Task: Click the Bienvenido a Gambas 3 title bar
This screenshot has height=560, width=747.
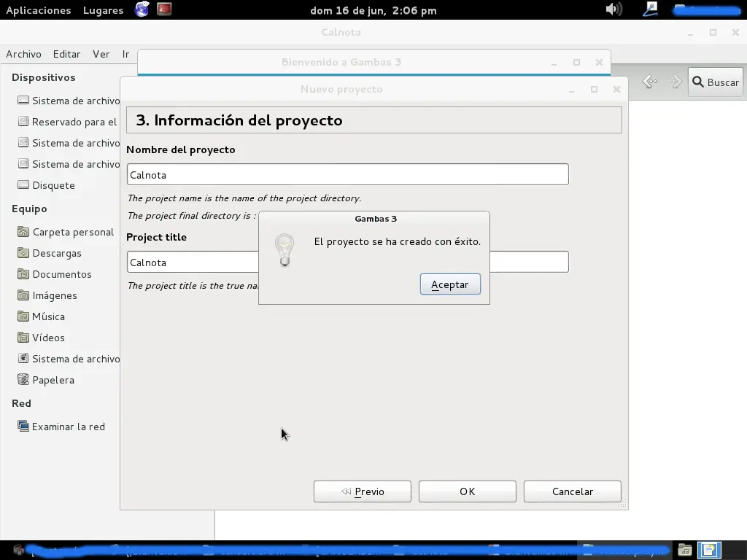Action: pos(341,62)
